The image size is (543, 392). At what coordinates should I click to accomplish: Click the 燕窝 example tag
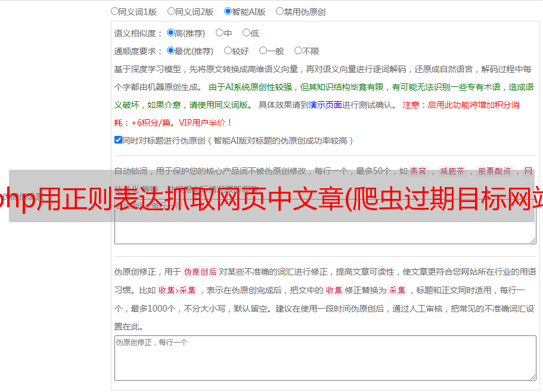tap(418, 171)
